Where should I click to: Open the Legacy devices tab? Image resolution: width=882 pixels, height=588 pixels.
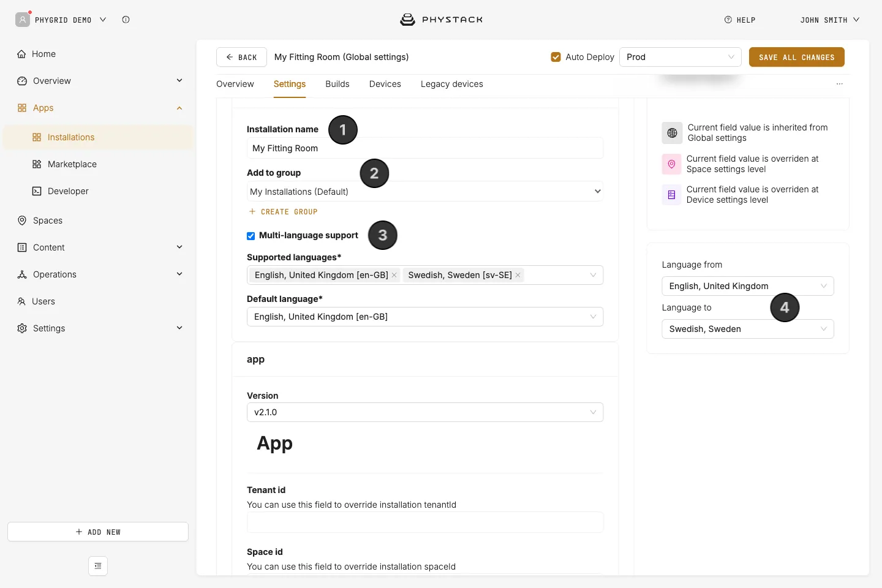[x=452, y=84]
